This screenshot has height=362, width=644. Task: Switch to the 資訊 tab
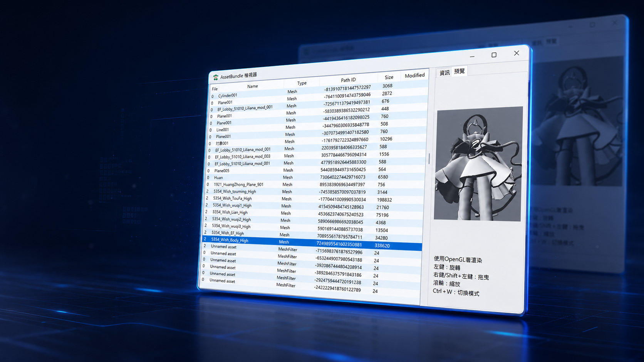(x=444, y=73)
